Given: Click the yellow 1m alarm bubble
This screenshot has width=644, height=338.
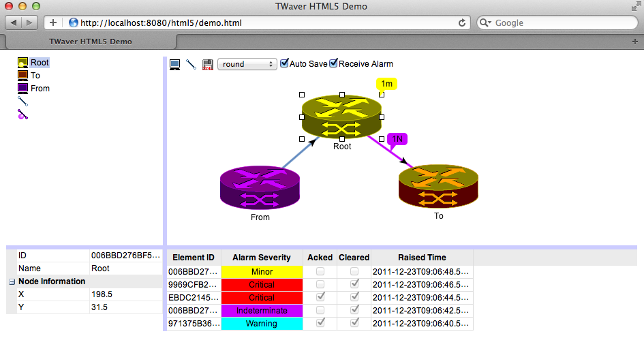Looking at the screenshot, I should pyautogui.click(x=386, y=84).
